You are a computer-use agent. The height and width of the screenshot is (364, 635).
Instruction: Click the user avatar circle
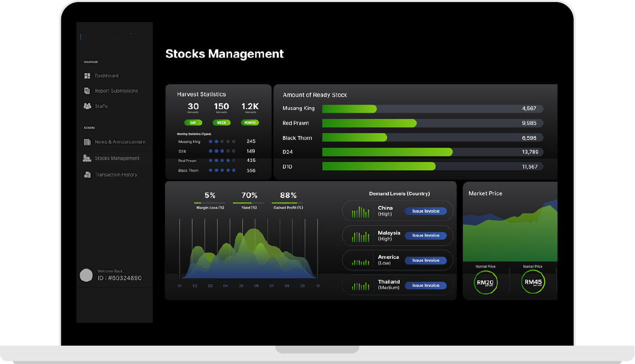tap(86, 275)
